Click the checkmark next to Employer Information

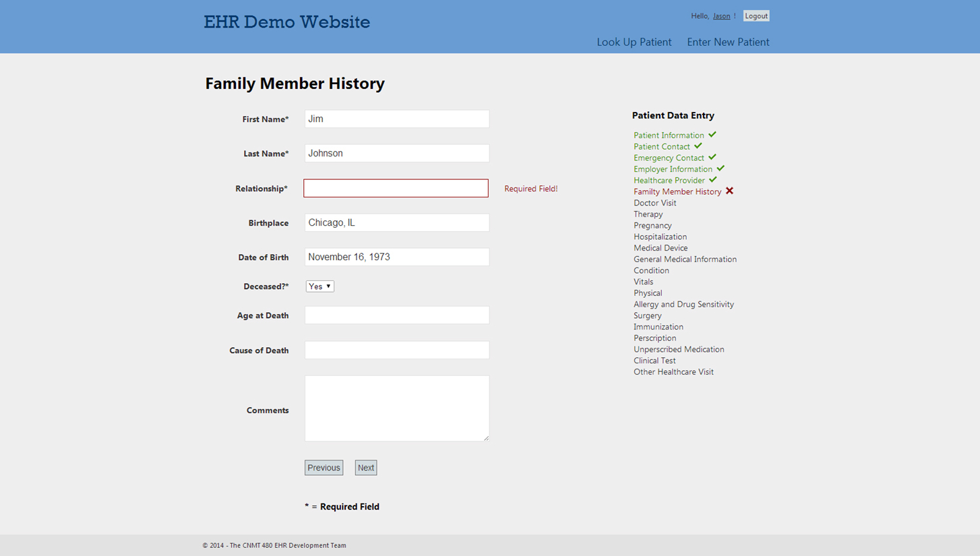(x=721, y=168)
